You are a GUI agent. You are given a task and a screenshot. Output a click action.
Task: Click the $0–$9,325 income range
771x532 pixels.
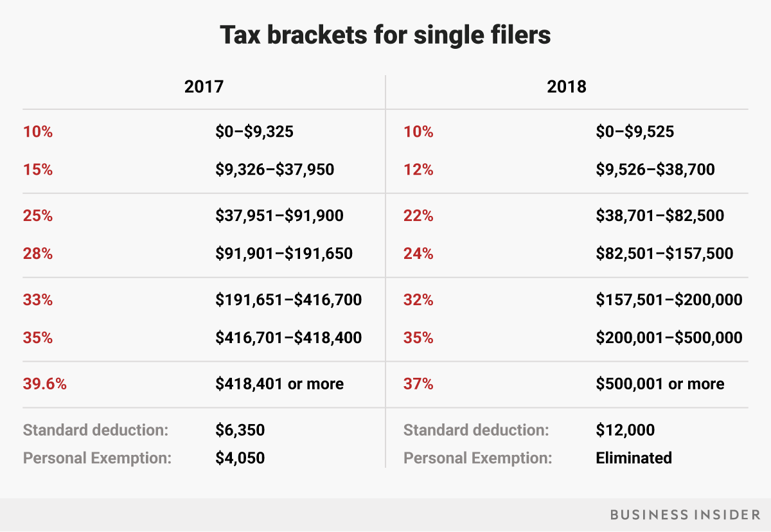(x=254, y=132)
